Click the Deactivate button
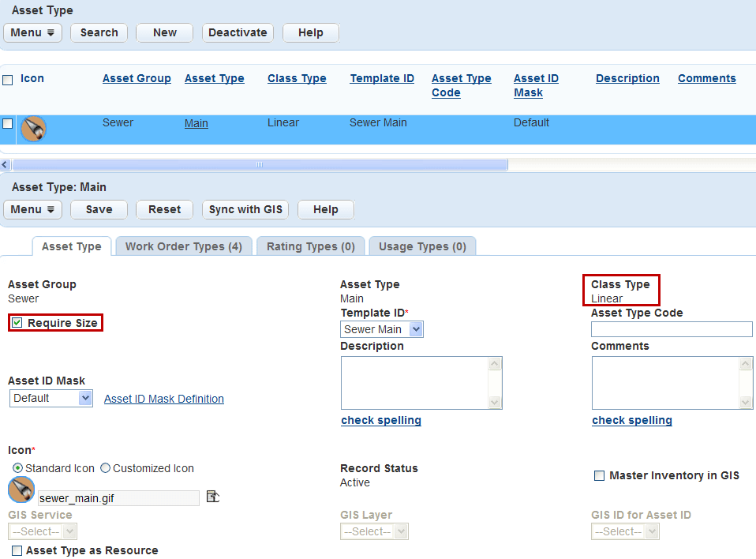Image resolution: width=756 pixels, height=559 pixels. (238, 32)
